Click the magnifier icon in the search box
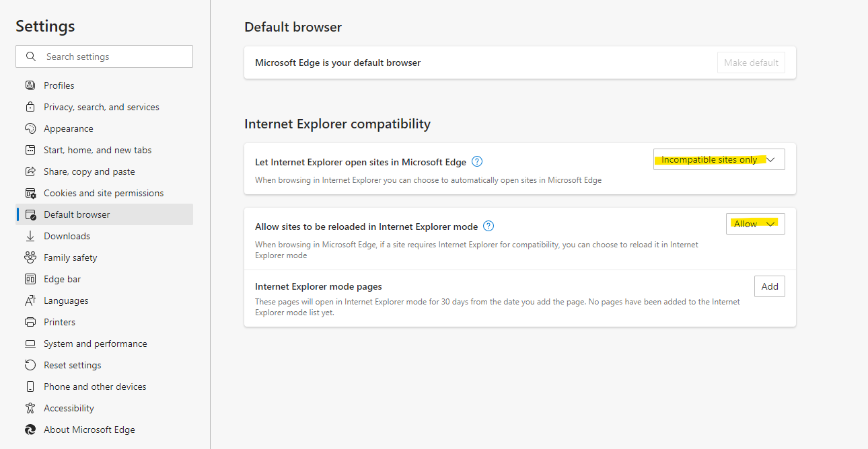This screenshot has width=868, height=449. (31, 56)
